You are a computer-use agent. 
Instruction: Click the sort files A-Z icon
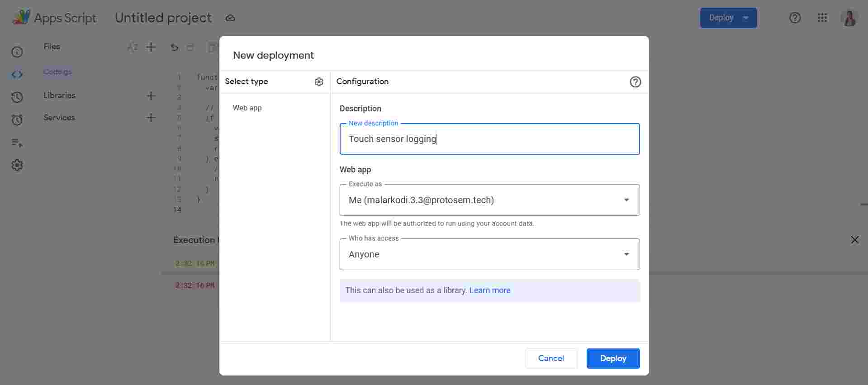point(133,47)
